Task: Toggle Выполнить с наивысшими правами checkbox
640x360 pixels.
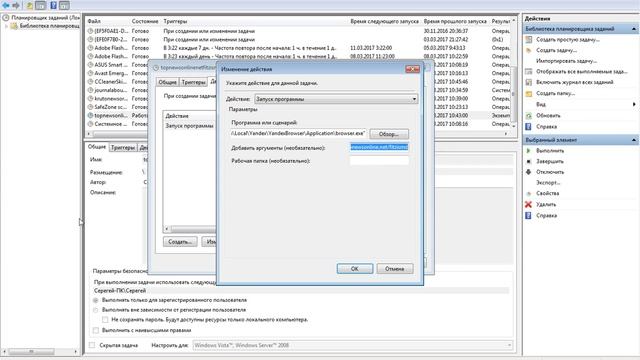Action: 96,330
